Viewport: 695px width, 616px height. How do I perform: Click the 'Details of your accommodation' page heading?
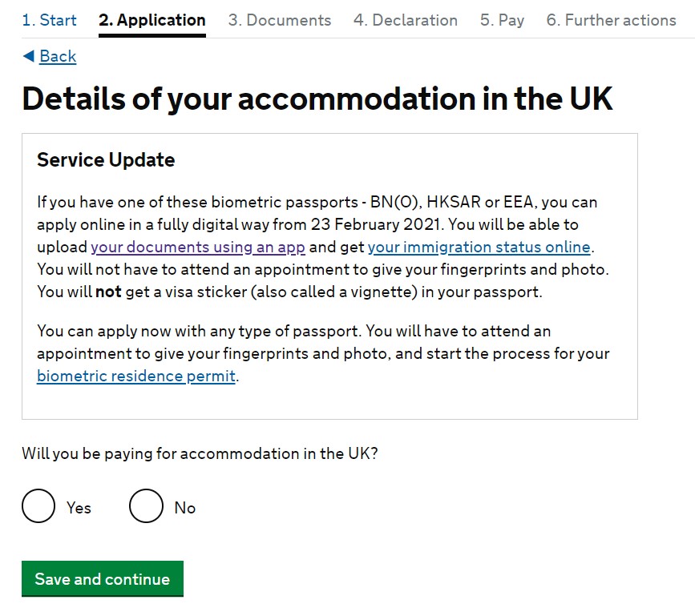click(x=317, y=99)
